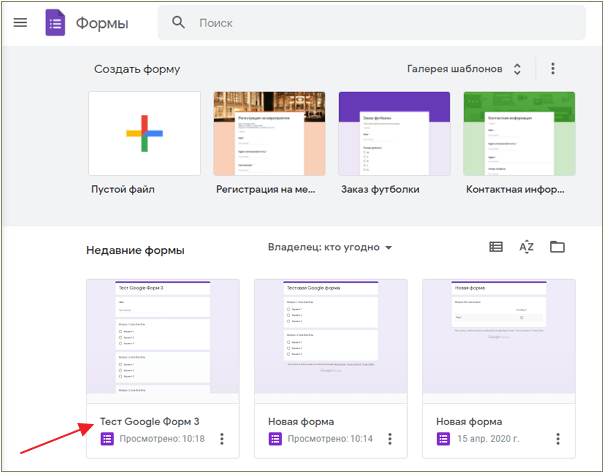
Task: Open the three-dot menu beside template gallery
Action: (553, 69)
